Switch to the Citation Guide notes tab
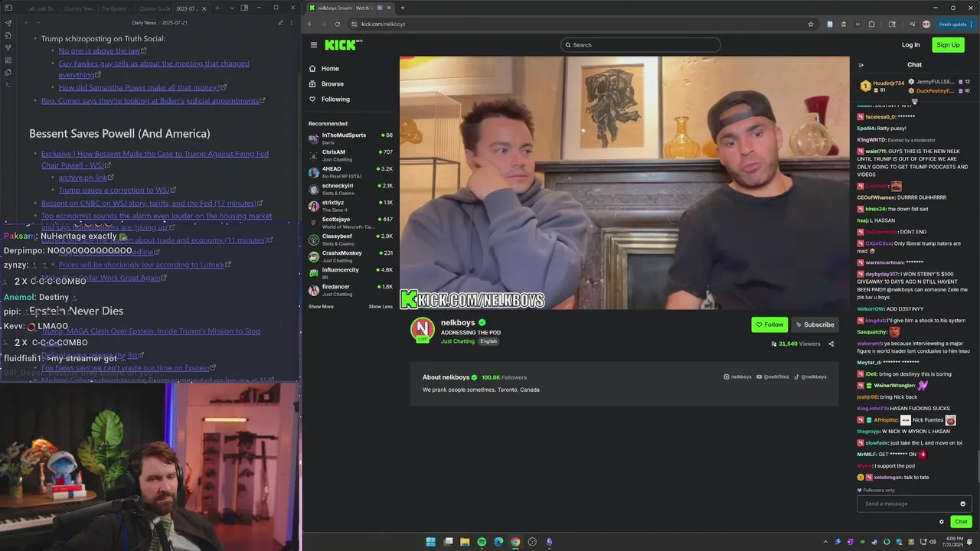Viewport: 980px width, 551px height. (154, 8)
